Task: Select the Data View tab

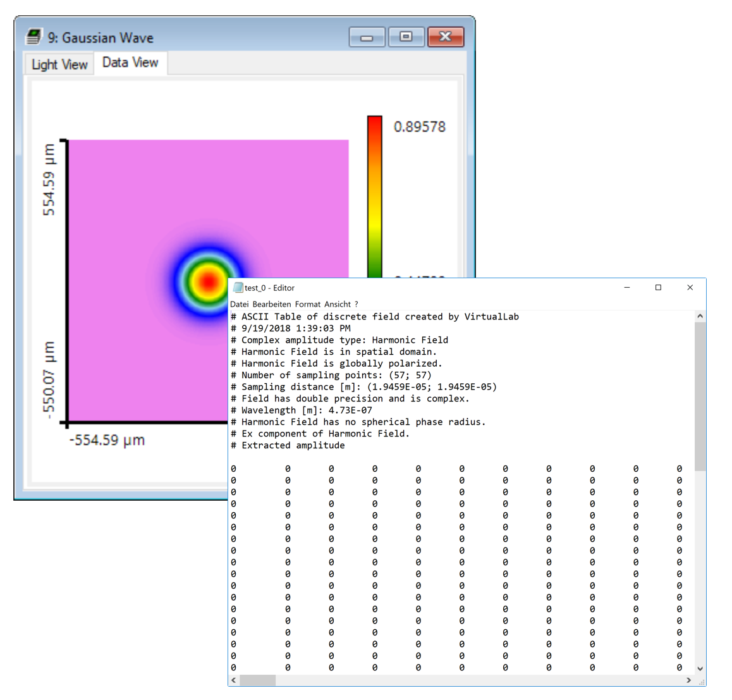Action: (130, 63)
